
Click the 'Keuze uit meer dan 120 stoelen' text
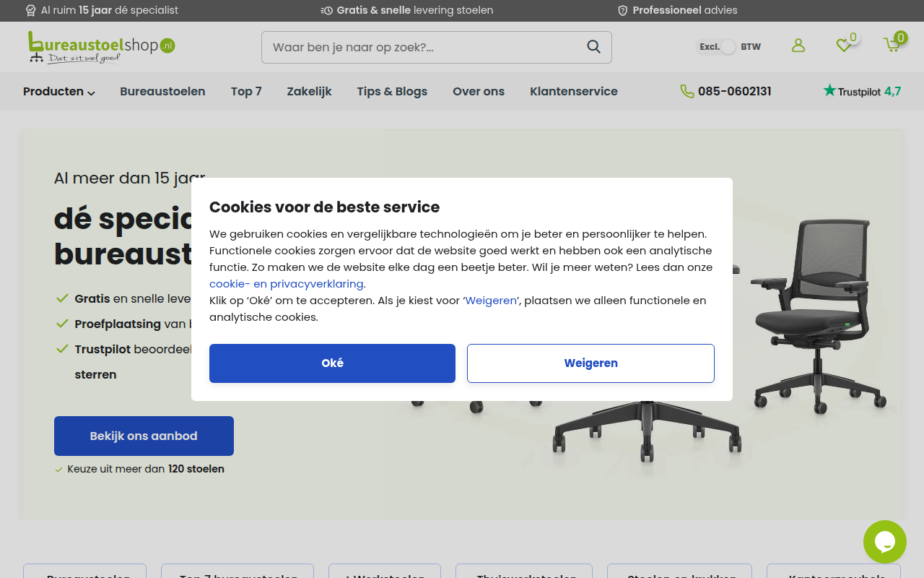point(146,469)
